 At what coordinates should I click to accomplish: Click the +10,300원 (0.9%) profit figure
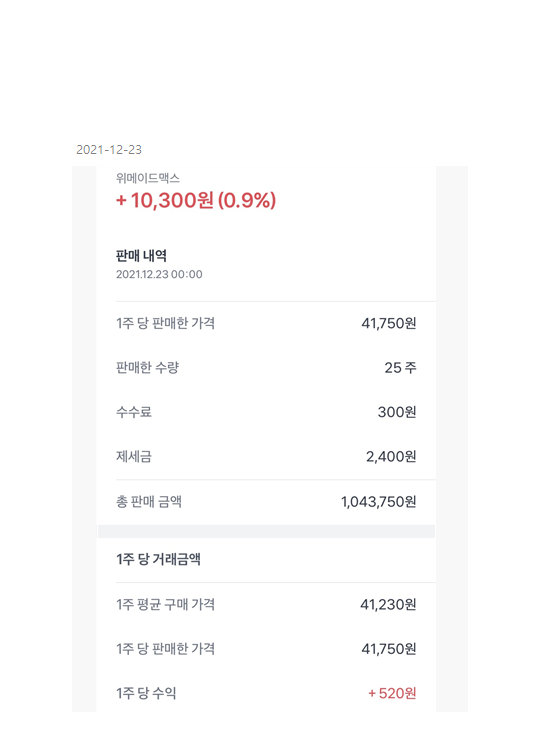[x=196, y=200]
